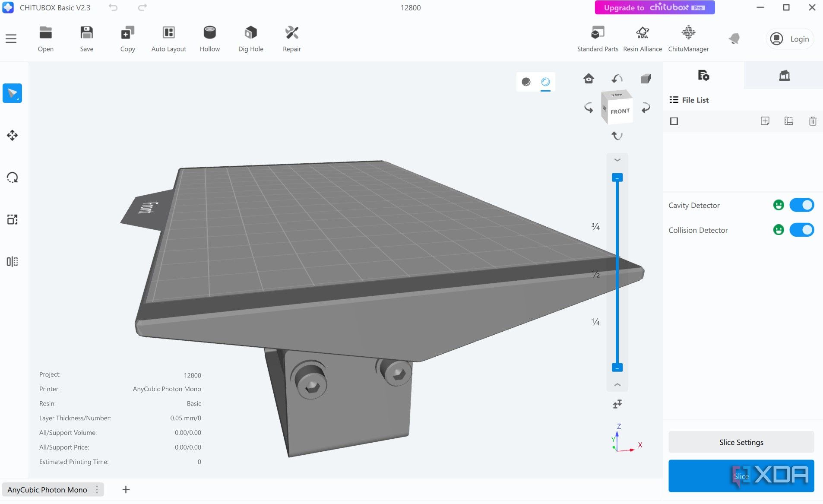The width and height of the screenshot is (823, 504).
Task: Open Slice Settings
Action: [x=741, y=442]
